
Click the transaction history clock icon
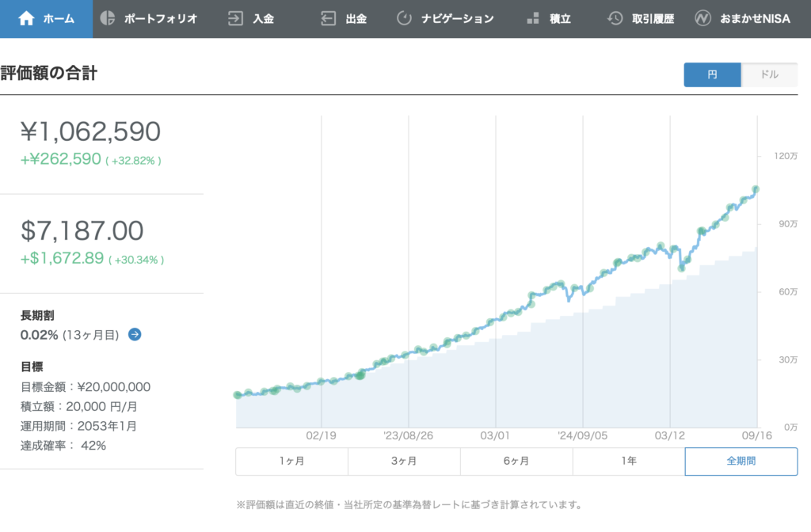(x=615, y=18)
